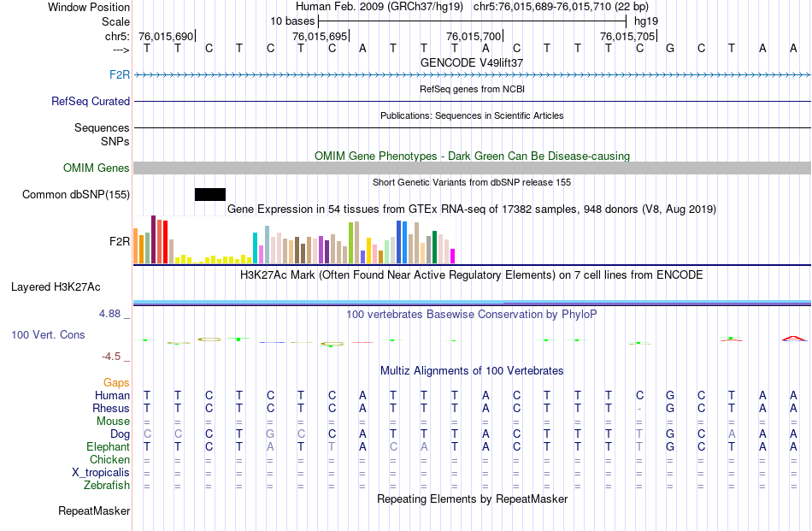Click Repeating Elements by RepeatMasker title
Viewport: 812px width, 531px height.
click(473, 499)
